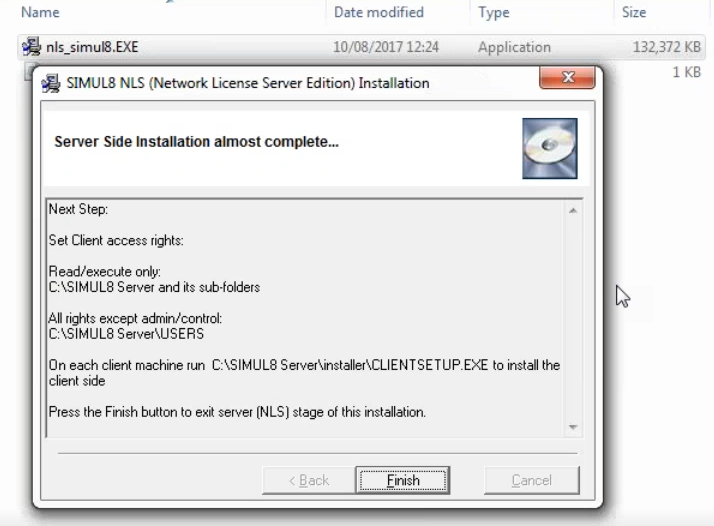
Task: Click the scroll up arrow in instructions box
Action: coord(573,211)
